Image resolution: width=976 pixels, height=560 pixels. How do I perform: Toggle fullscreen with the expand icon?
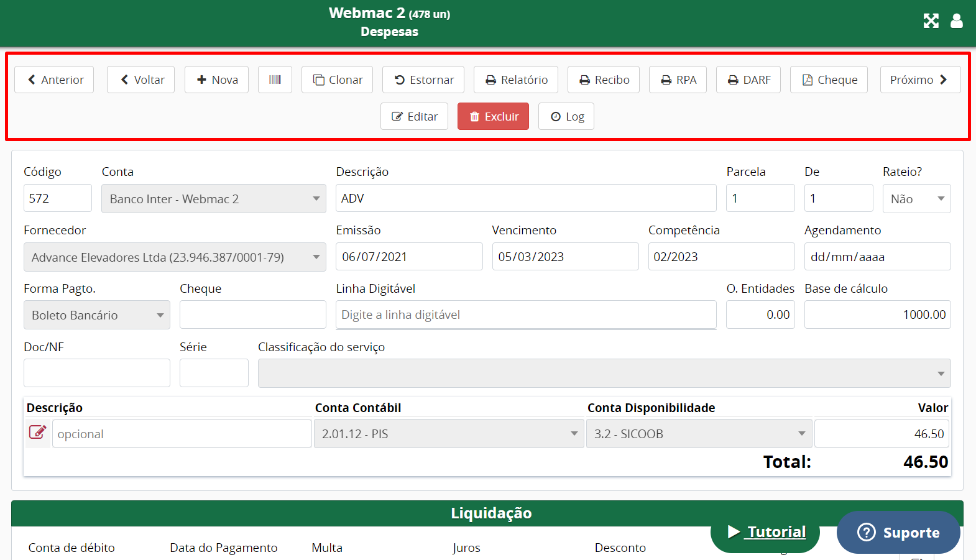click(931, 21)
